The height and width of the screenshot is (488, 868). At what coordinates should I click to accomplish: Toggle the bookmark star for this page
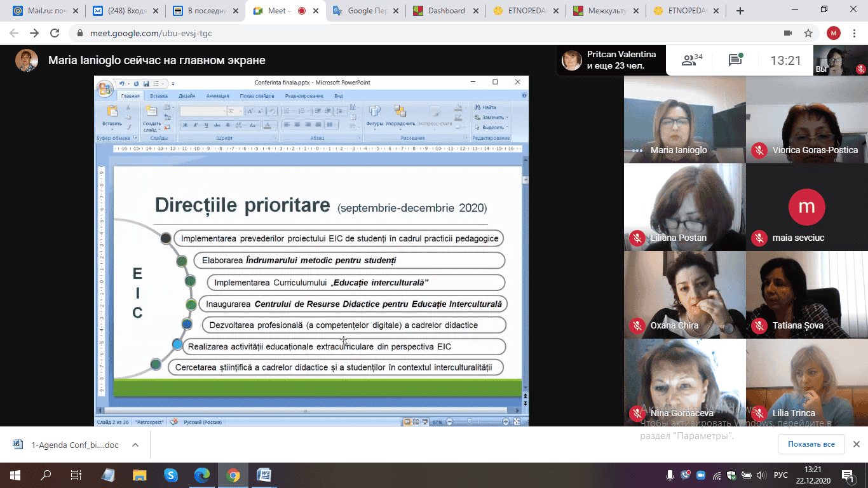pos(808,33)
